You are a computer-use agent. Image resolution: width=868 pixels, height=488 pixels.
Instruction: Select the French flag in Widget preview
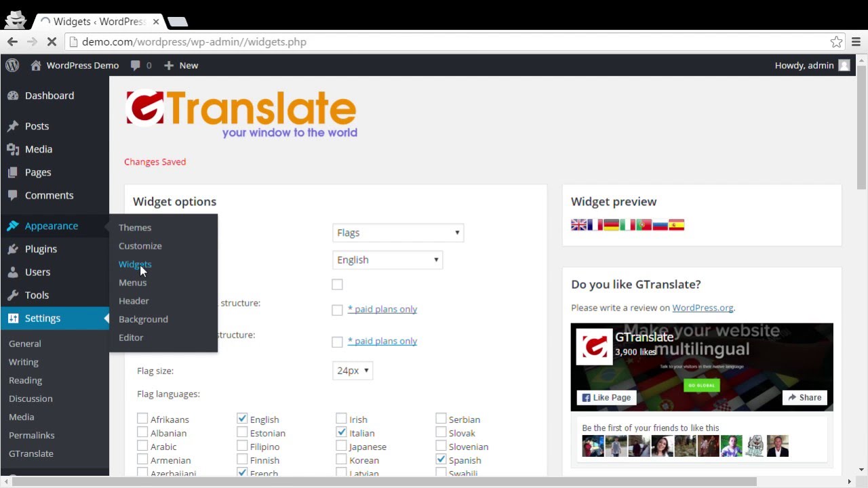tap(595, 225)
